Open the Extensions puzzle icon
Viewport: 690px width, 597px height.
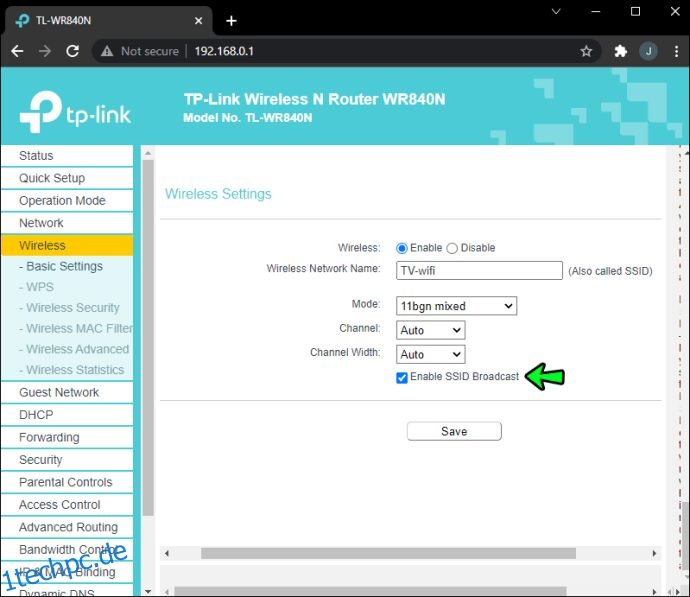[x=620, y=51]
